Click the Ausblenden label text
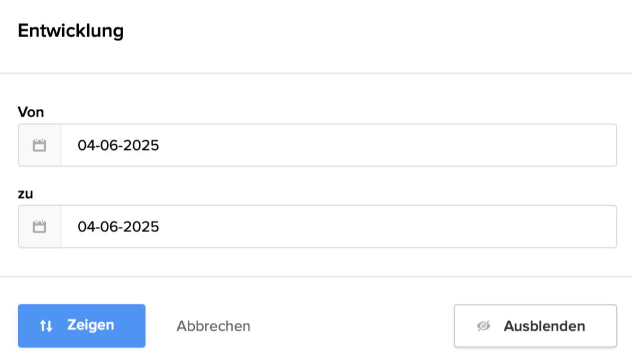 coord(544,326)
